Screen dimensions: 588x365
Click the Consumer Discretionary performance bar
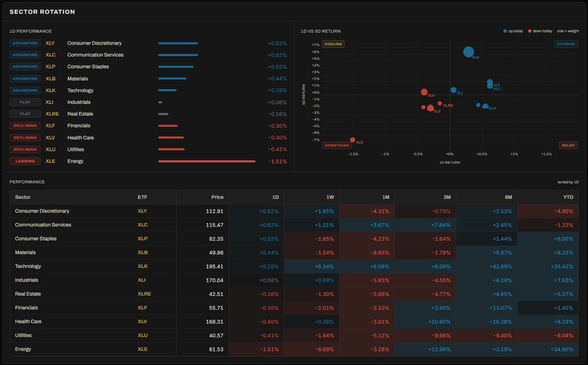178,43
